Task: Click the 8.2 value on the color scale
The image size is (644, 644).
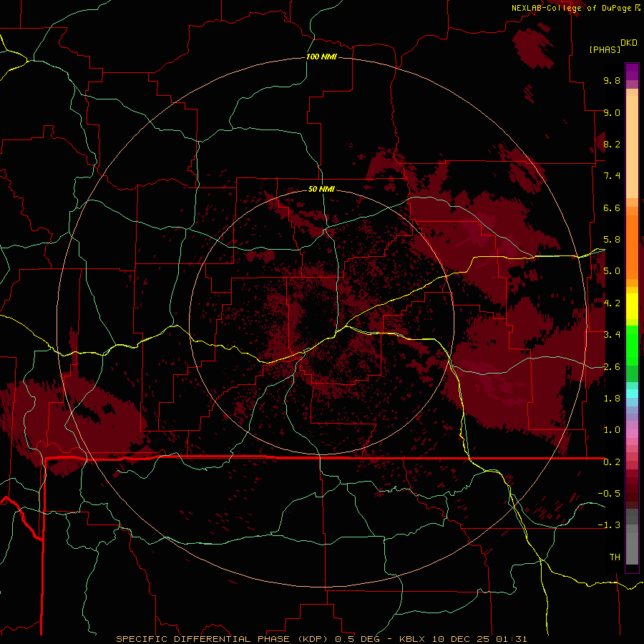Action: pyautogui.click(x=612, y=144)
